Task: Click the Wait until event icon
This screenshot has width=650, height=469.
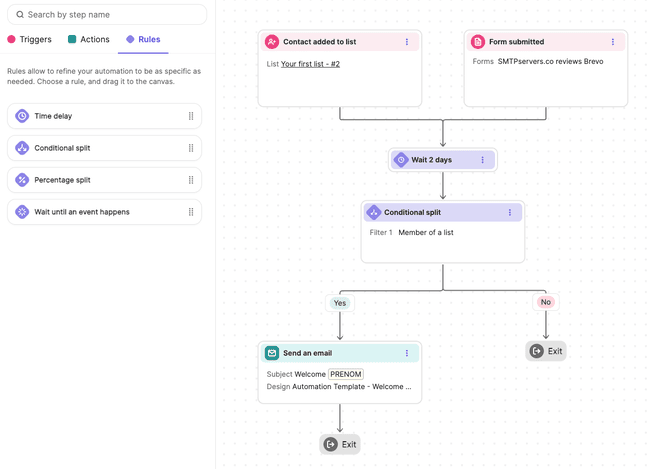Action: click(22, 212)
